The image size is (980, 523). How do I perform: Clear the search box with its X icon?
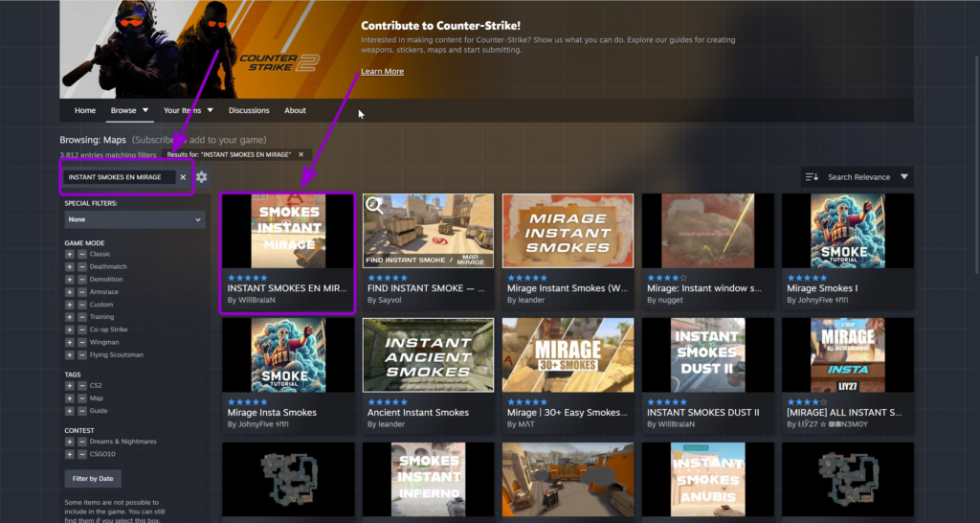pos(183,177)
